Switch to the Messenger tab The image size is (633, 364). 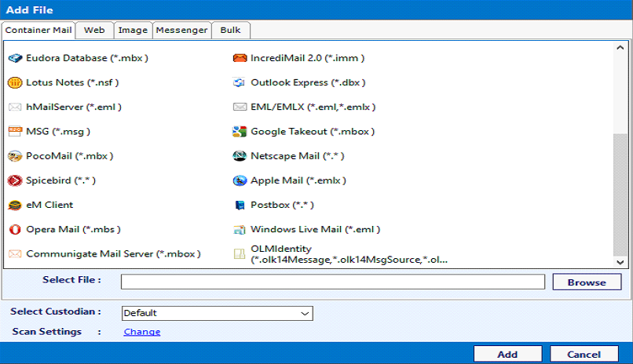[x=181, y=31]
